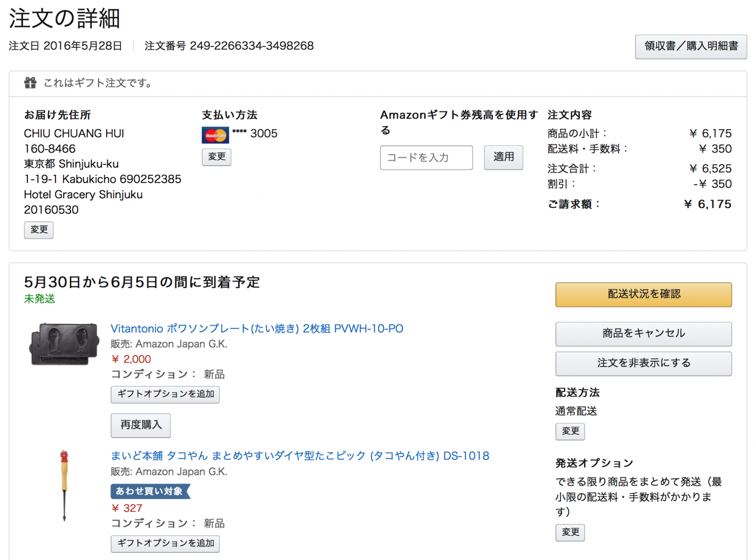
Task: Click the ¥ 327 price text
Action: pyautogui.click(x=127, y=509)
